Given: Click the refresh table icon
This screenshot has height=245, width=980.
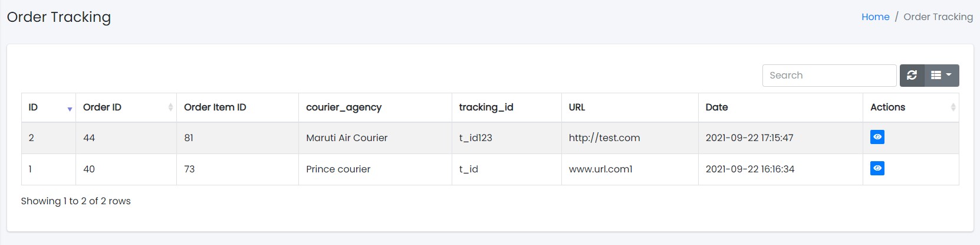Looking at the screenshot, I should click(912, 76).
